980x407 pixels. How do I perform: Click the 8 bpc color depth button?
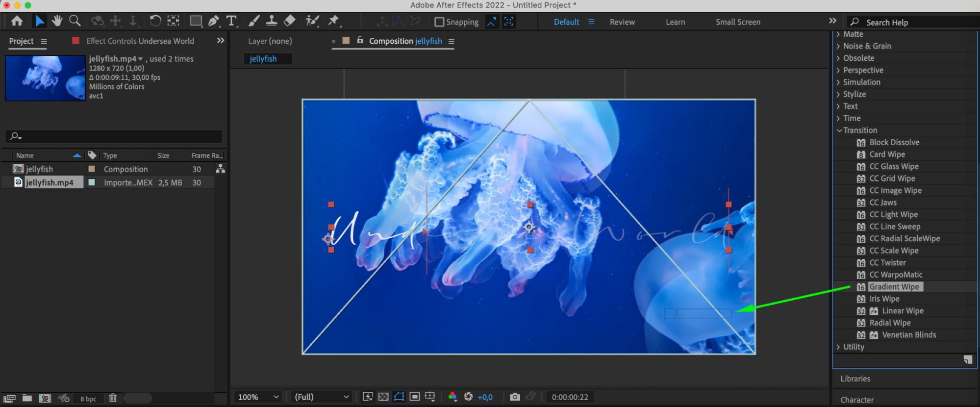point(88,399)
